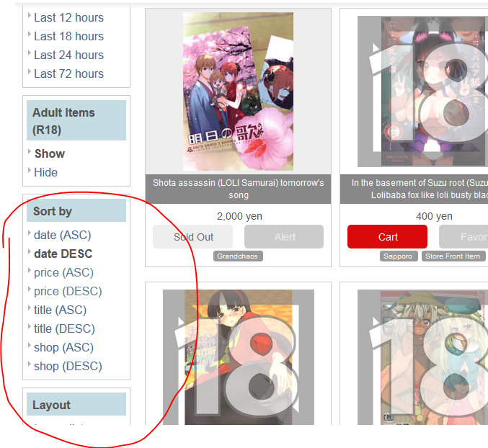Select Hide under Adult Items
Screen dimensions: 488x448
pos(45,172)
